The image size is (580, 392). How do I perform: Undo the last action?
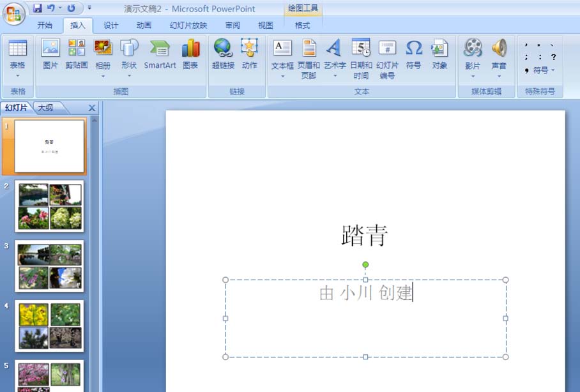pos(51,8)
